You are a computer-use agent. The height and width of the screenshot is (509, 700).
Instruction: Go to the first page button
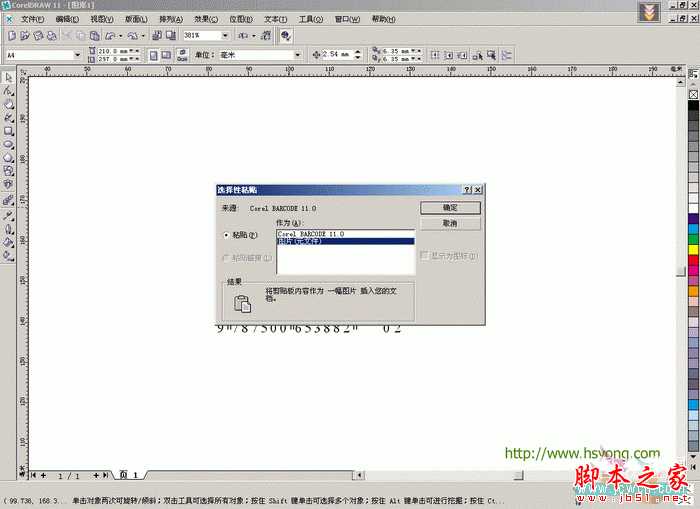(33, 476)
